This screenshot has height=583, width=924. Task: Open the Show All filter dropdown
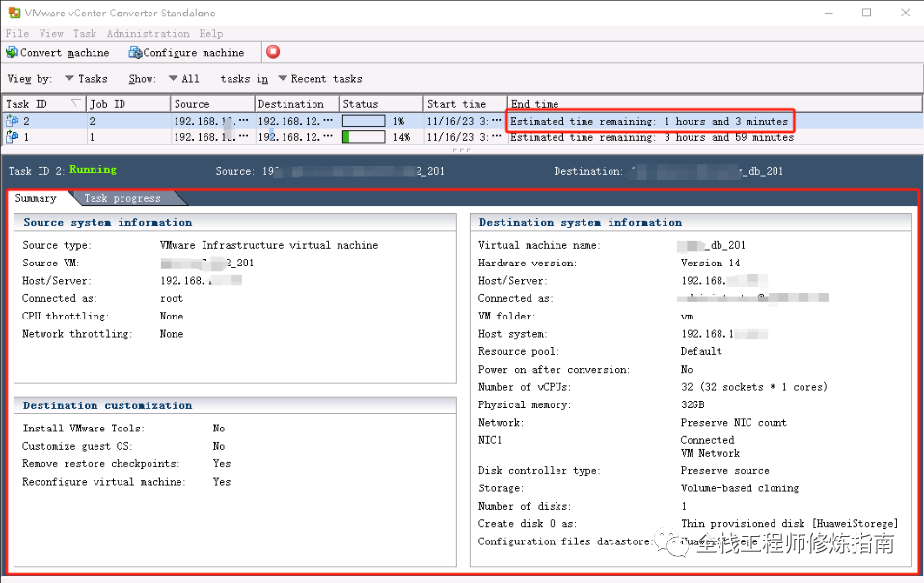coord(183,79)
